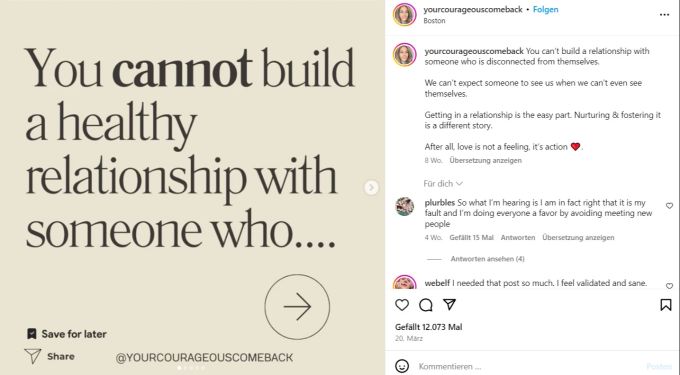View Gefällt 12.073 Mal likes list
Viewport: 680px width, 375px height.
click(x=428, y=327)
